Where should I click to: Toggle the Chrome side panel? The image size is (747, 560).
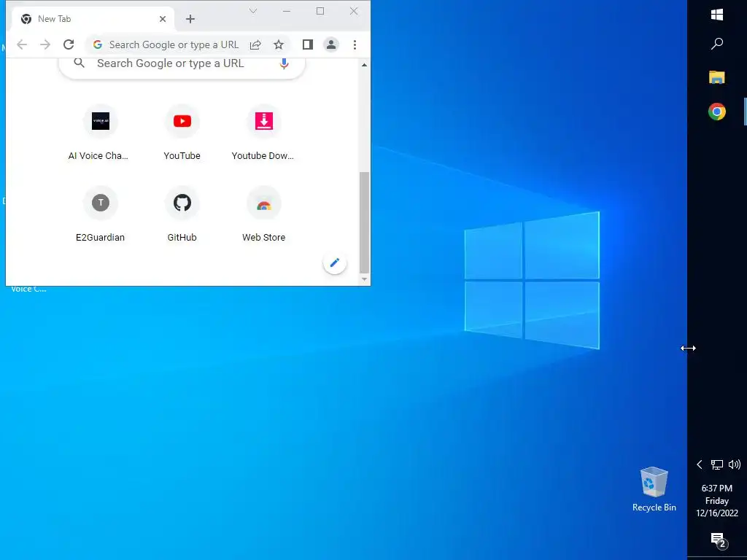tap(308, 44)
